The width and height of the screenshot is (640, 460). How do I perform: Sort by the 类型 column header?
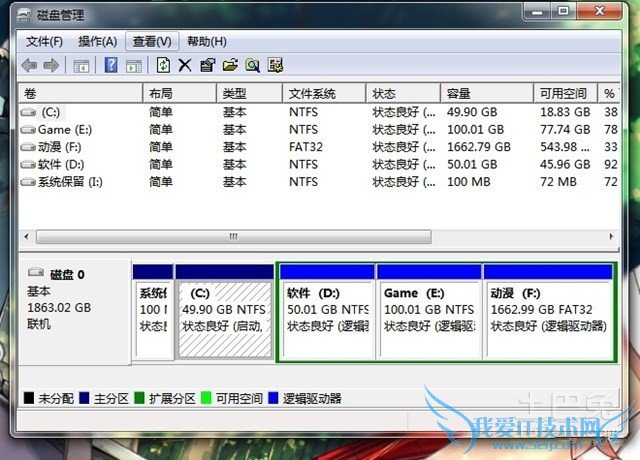[249, 93]
